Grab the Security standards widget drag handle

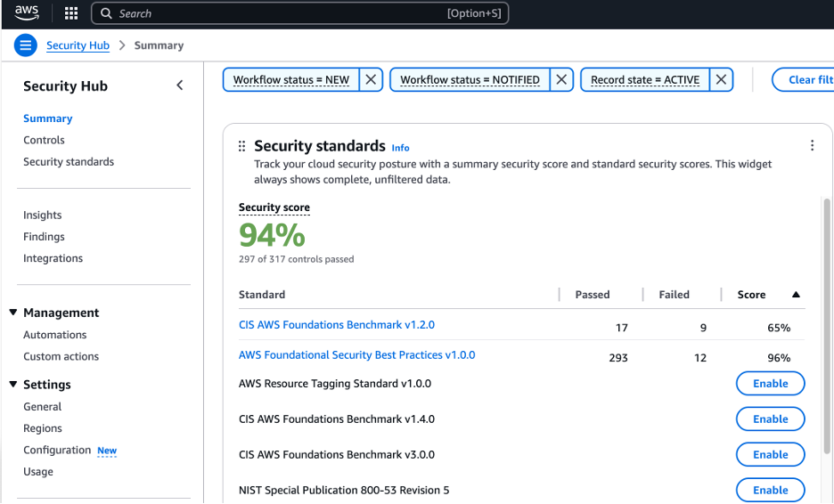[x=241, y=146]
